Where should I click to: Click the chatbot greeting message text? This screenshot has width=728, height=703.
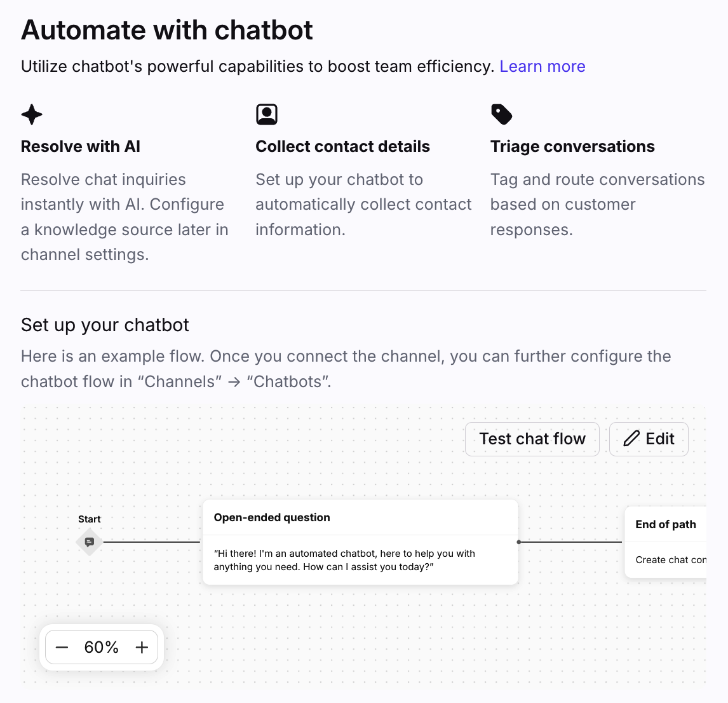point(344,560)
